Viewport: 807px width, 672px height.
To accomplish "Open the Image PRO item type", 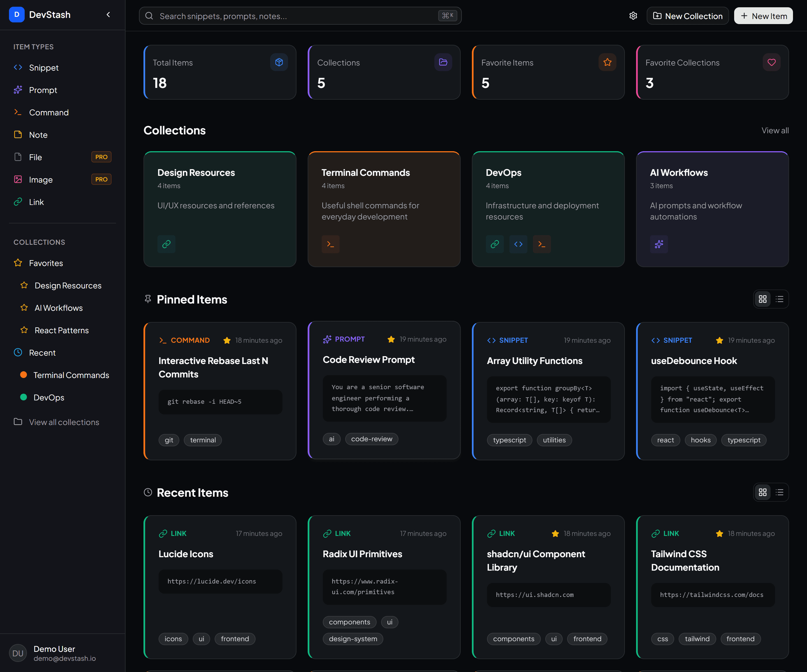I will (x=41, y=179).
